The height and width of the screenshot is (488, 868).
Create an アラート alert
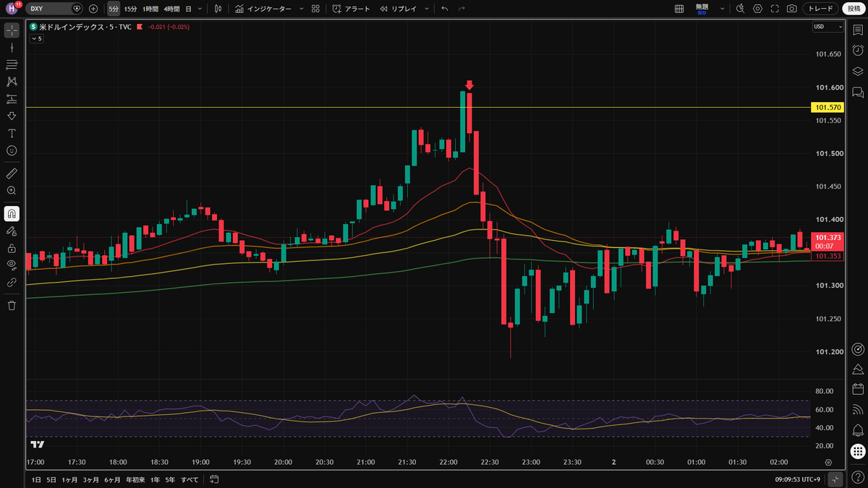coord(352,9)
